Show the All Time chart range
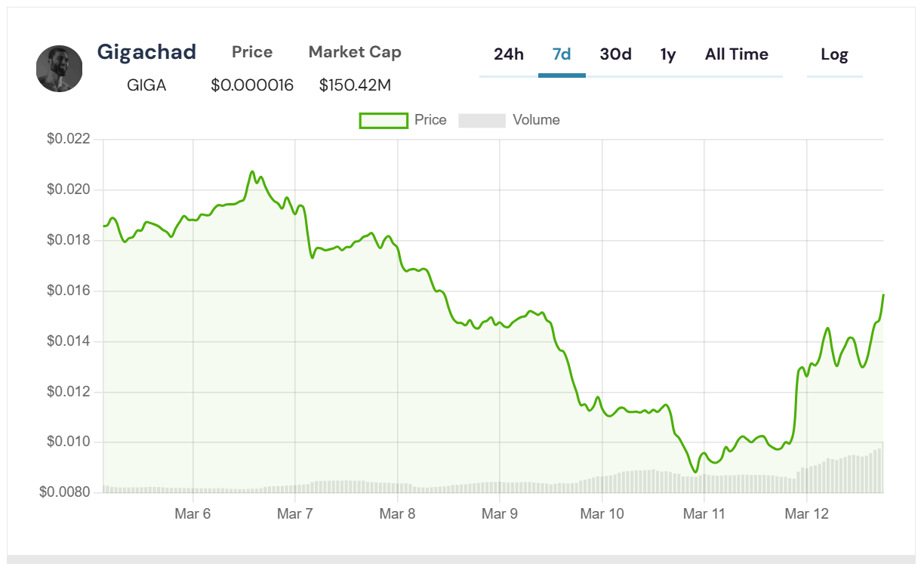The height and width of the screenshot is (570, 924). pos(737,54)
